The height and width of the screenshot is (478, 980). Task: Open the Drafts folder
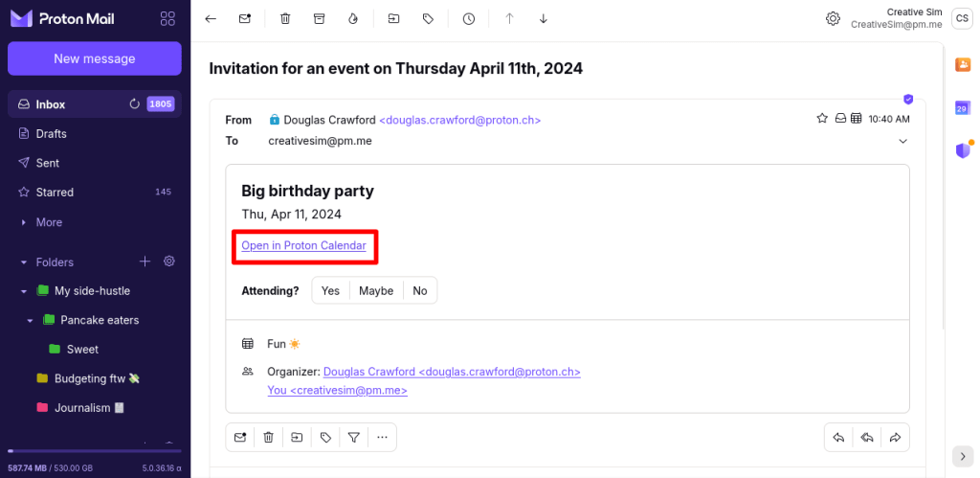[x=51, y=134]
